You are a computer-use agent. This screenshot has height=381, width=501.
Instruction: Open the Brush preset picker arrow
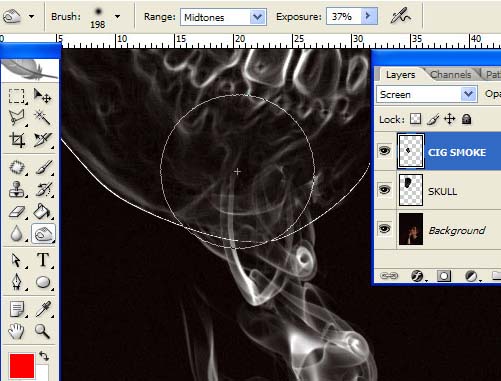pos(117,16)
